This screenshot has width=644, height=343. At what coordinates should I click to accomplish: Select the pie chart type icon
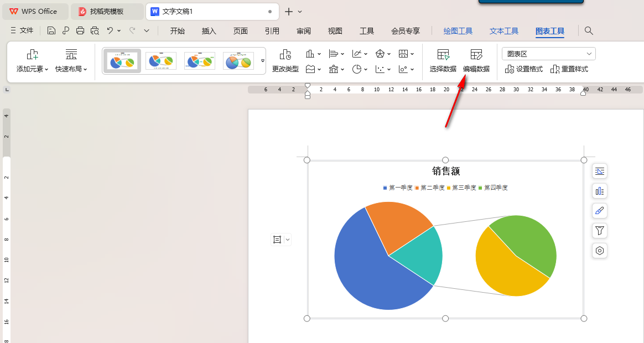[356, 69]
